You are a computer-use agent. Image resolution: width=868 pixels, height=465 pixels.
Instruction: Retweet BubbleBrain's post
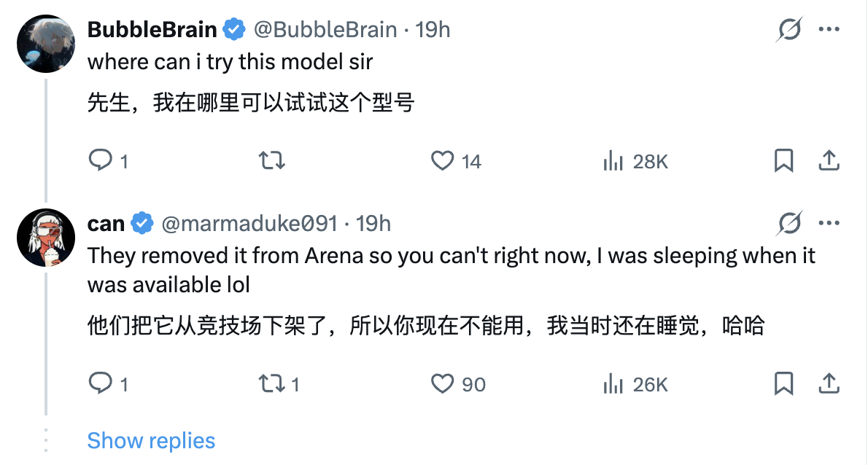pyautogui.click(x=272, y=160)
